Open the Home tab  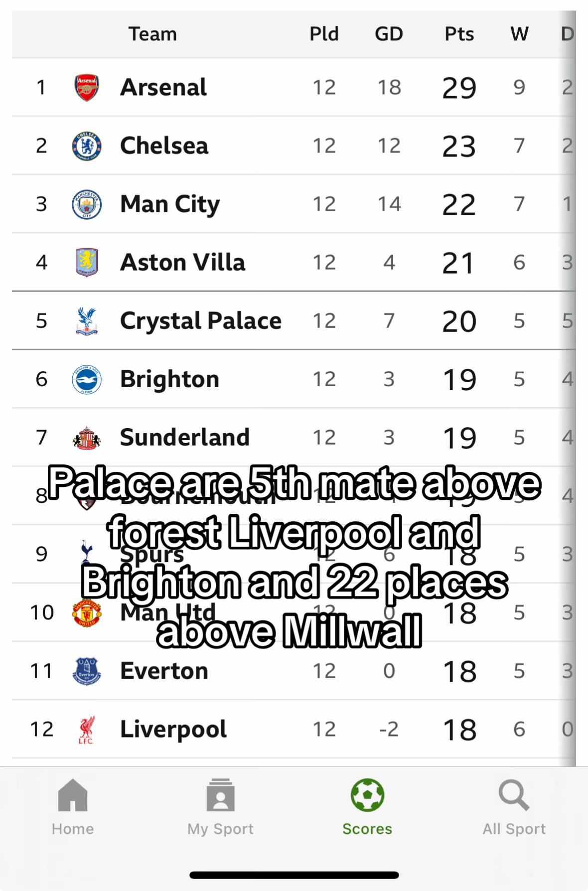(73, 807)
